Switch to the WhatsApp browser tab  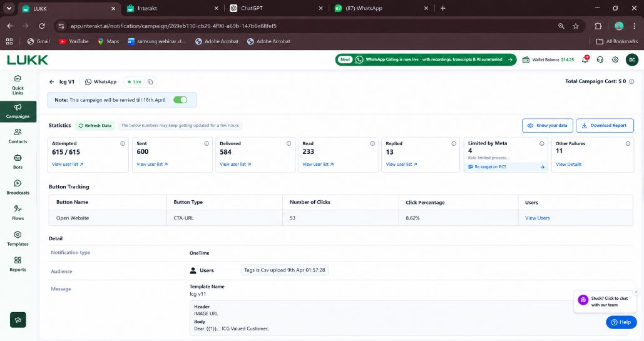(x=382, y=8)
